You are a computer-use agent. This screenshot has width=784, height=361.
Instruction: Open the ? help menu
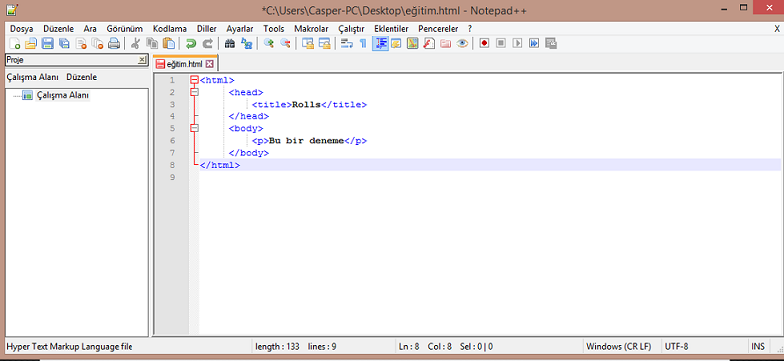point(470,28)
